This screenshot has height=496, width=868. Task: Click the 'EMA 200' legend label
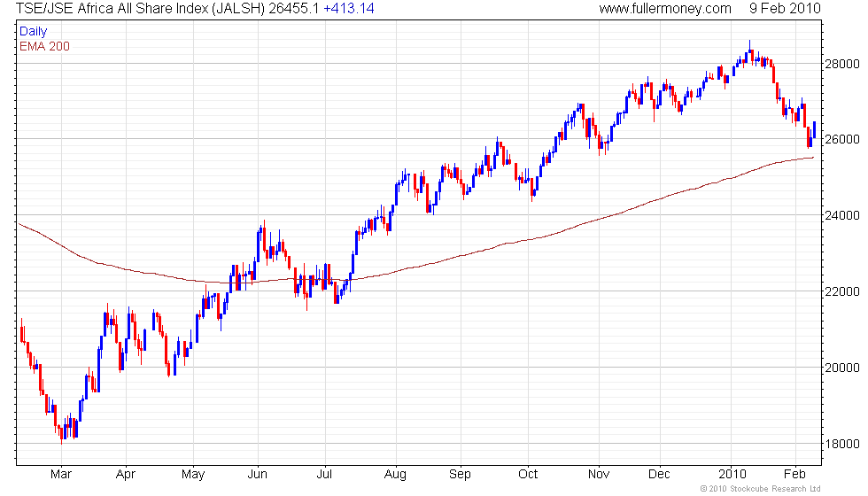45,46
